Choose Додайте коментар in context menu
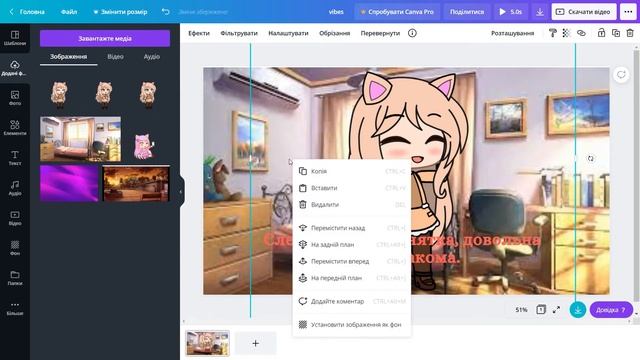The width and height of the screenshot is (640, 360). (351, 301)
